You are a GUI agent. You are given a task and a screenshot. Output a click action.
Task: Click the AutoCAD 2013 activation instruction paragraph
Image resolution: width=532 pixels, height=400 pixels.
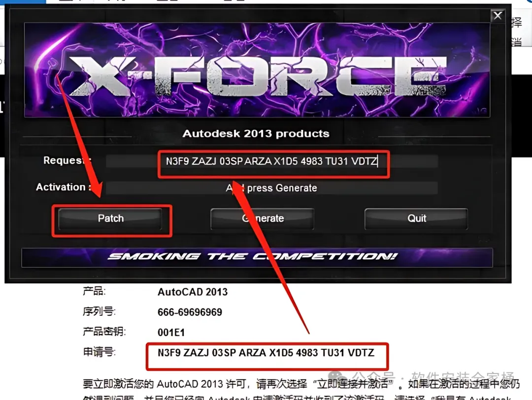[x=301, y=390]
